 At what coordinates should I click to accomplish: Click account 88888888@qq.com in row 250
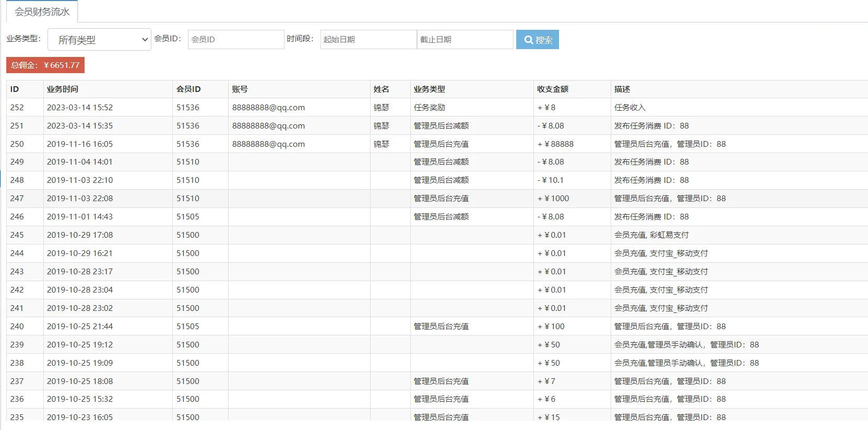[268, 144]
